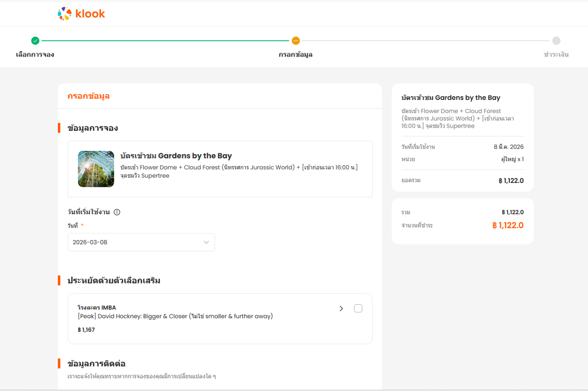Click the ฿ 1,167 add-on price
588x391 pixels.
[x=86, y=330]
